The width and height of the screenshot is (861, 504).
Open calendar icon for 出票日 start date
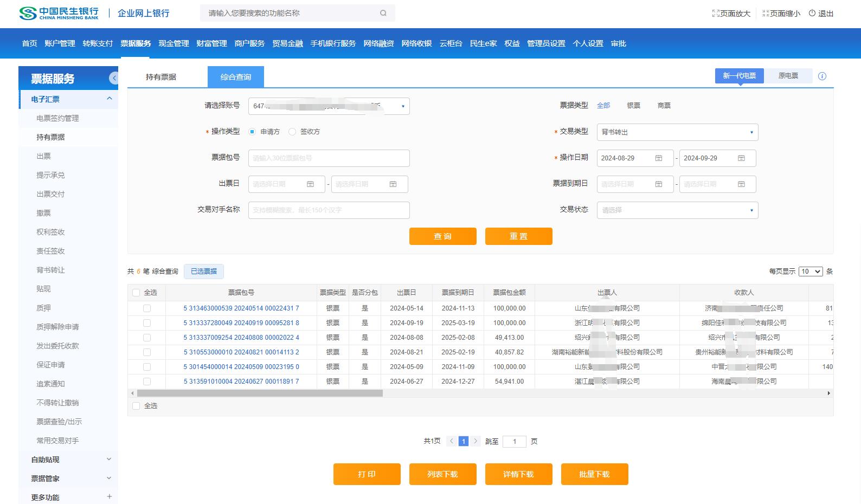pyautogui.click(x=310, y=184)
